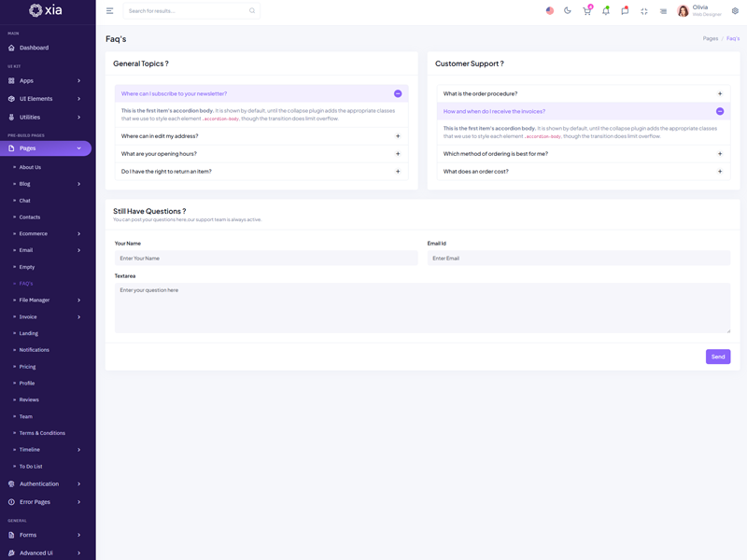Select Pricing in the Pages submenu

pos(28,367)
